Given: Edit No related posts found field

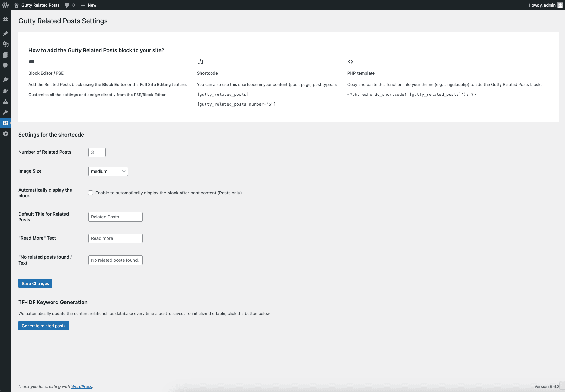Looking at the screenshot, I should tap(115, 260).
